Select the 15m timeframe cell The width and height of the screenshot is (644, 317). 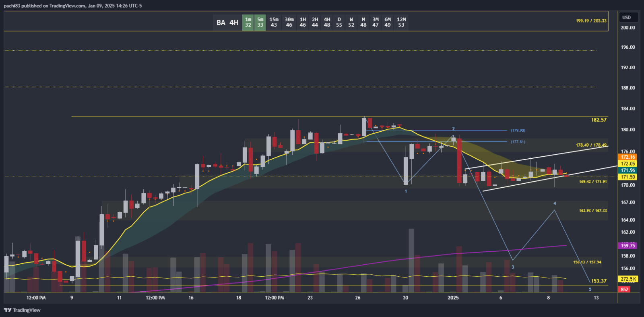pyautogui.click(x=274, y=22)
